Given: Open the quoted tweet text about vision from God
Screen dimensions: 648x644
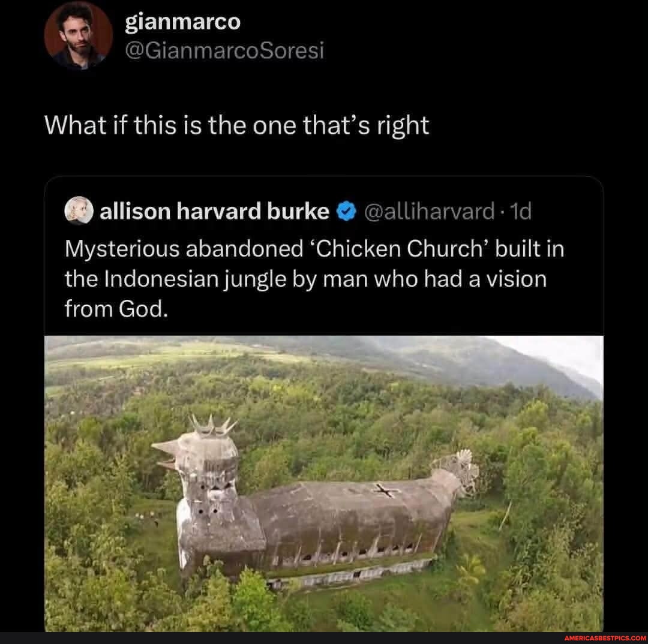Looking at the screenshot, I should [314, 279].
